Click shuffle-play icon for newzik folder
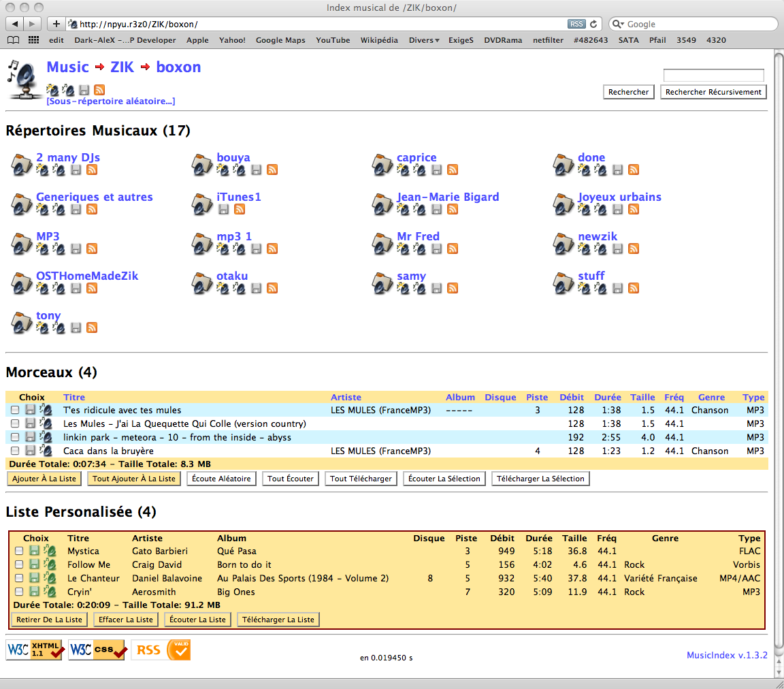 583,249
